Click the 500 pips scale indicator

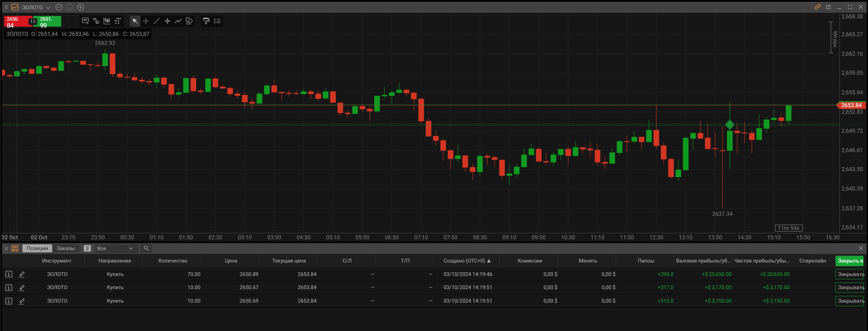click(x=833, y=37)
